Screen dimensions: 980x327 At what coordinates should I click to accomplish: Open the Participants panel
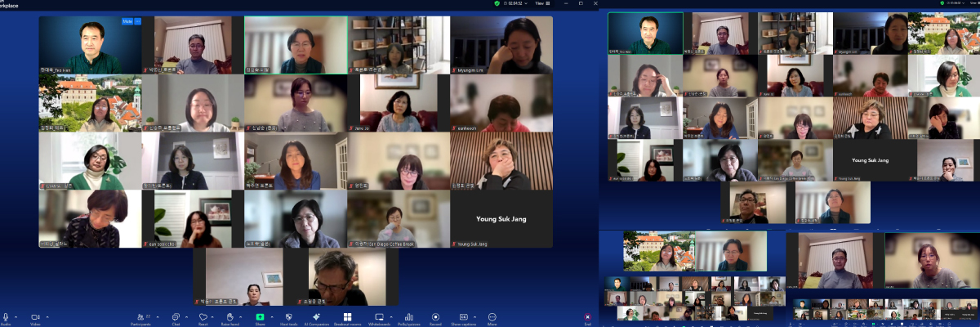tap(139, 316)
